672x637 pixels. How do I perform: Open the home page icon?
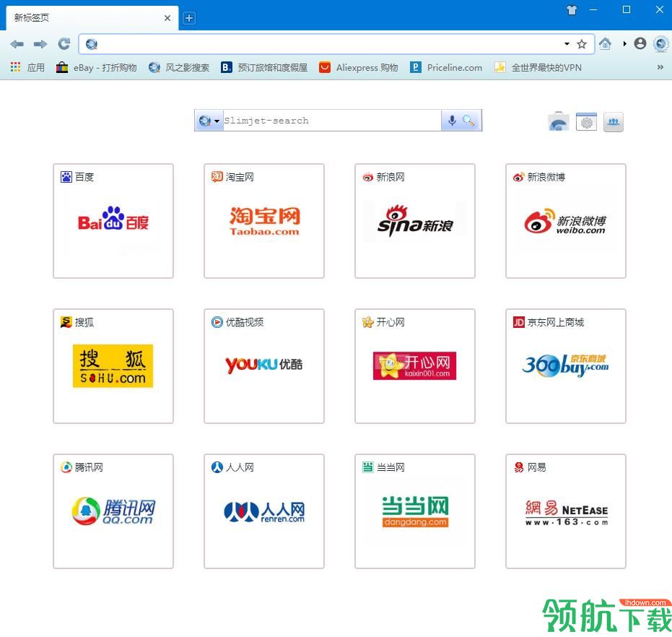click(x=605, y=44)
